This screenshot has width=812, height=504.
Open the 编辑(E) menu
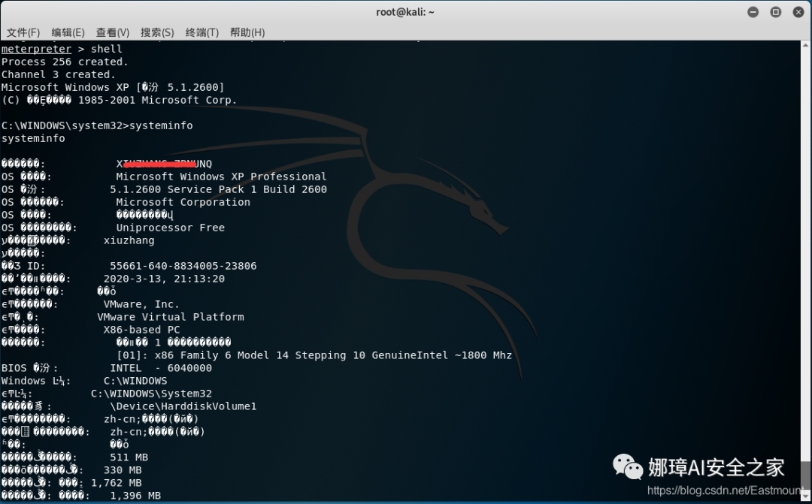pyautogui.click(x=68, y=32)
